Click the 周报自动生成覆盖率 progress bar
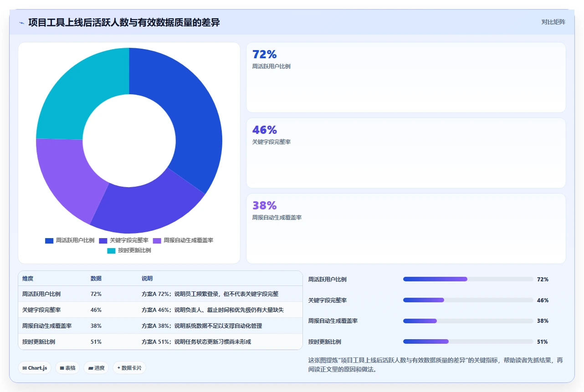 (x=468, y=321)
